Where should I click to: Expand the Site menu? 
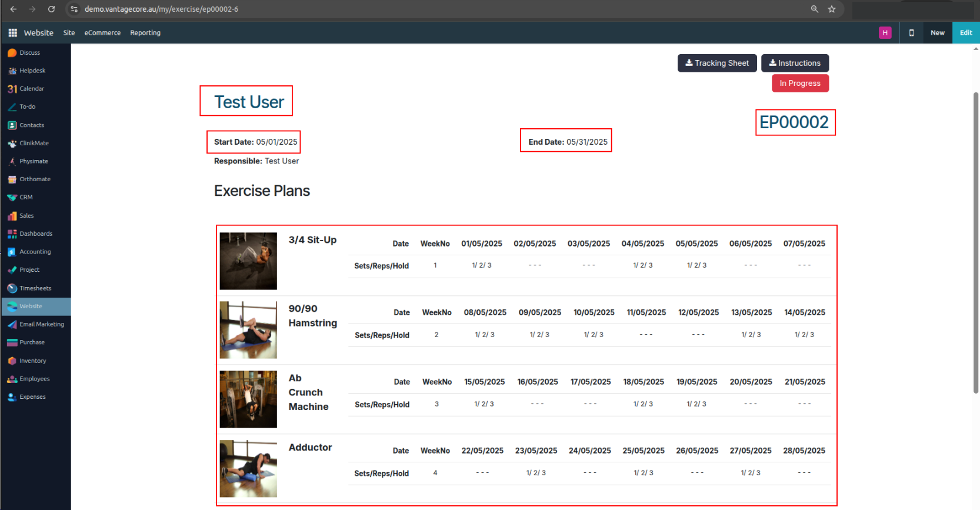click(69, 33)
